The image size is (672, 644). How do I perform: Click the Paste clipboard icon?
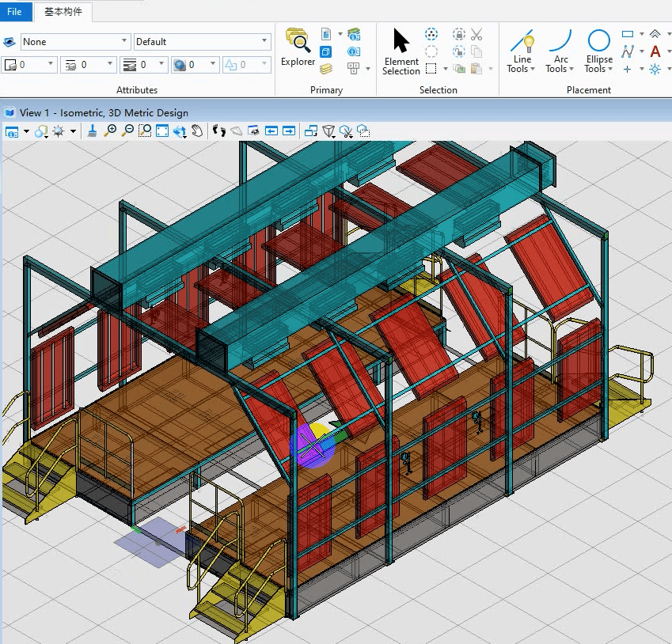[476, 69]
